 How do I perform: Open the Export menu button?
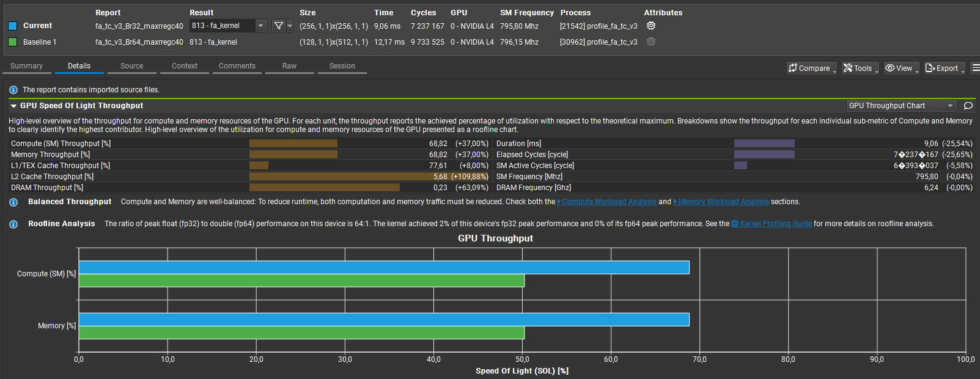(944, 68)
